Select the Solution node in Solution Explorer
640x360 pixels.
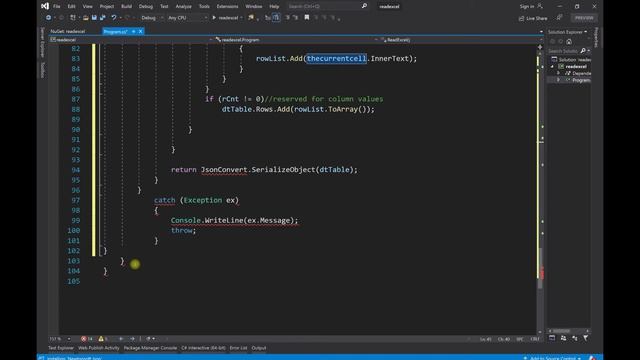tap(571, 60)
